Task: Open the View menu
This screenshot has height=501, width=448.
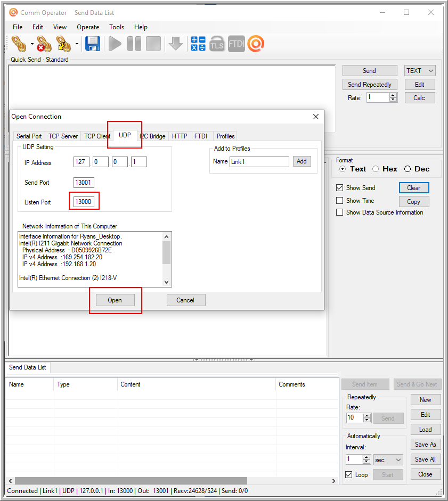Action: click(x=60, y=27)
